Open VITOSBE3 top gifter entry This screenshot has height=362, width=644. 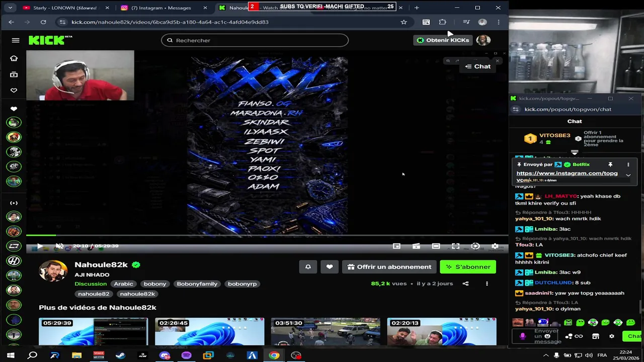[547, 138]
